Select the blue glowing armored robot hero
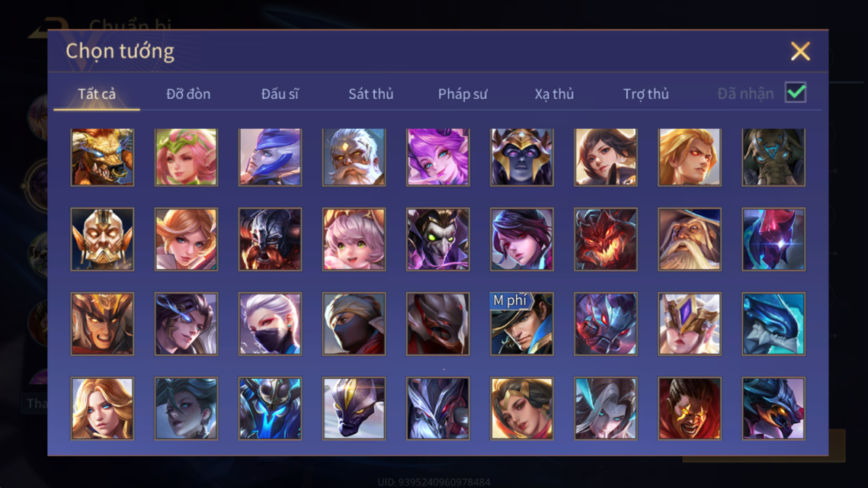Screen dimensions: 868x488 pyautogui.click(x=270, y=409)
